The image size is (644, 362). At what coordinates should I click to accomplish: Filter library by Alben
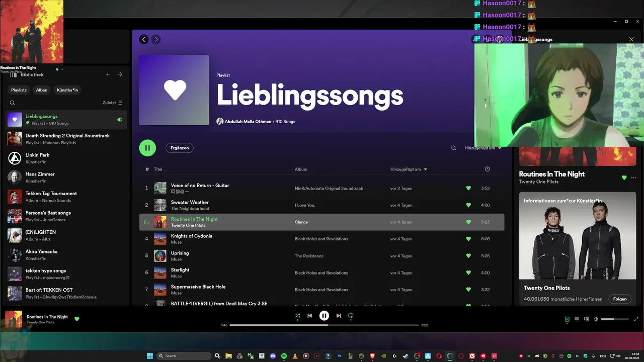click(x=42, y=90)
